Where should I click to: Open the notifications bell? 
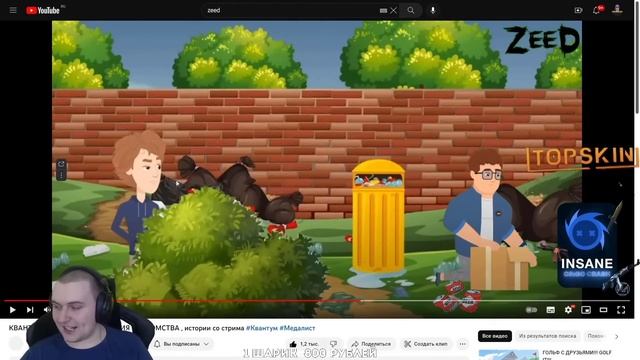click(597, 10)
